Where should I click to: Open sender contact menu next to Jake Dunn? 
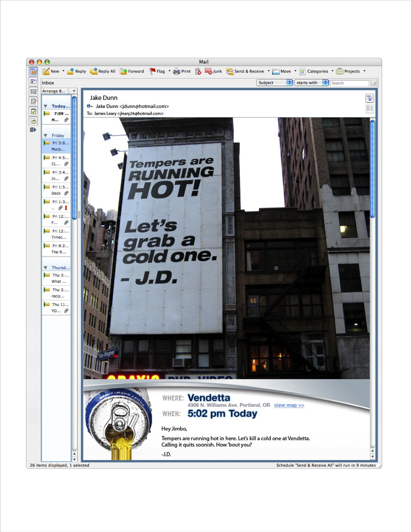pos(90,106)
